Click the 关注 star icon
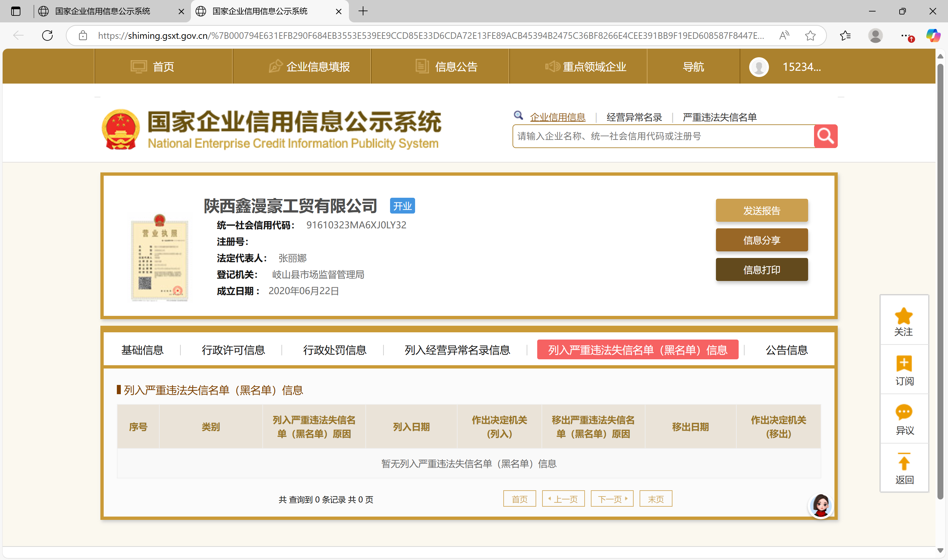This screenshot has width=948, height=560. pos(904,316)
